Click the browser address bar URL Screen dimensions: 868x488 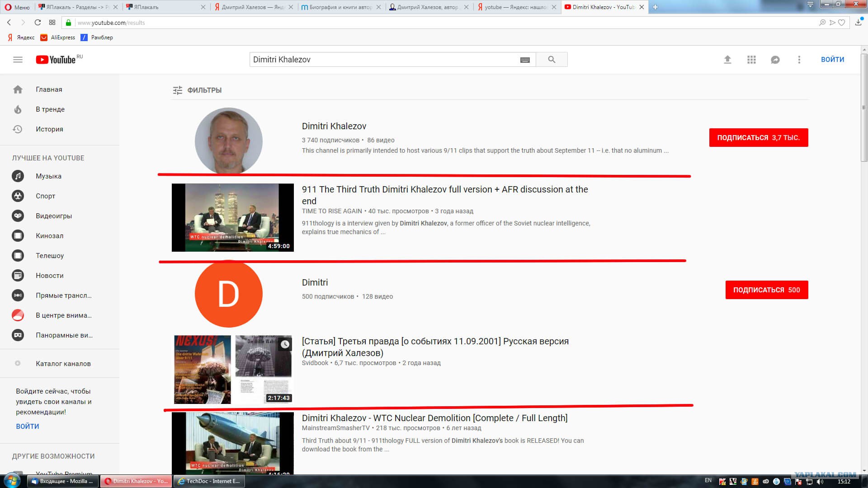pyautogui.click(x=111, y=23)
